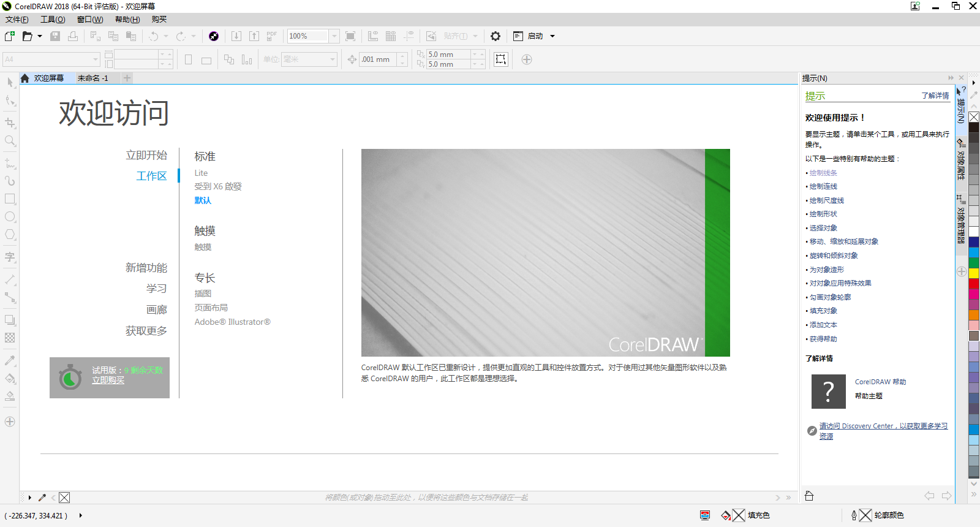This screenshot has height=527, width=980.
Task: Click the Print icon in toolbar
Action: click(73, 36)
